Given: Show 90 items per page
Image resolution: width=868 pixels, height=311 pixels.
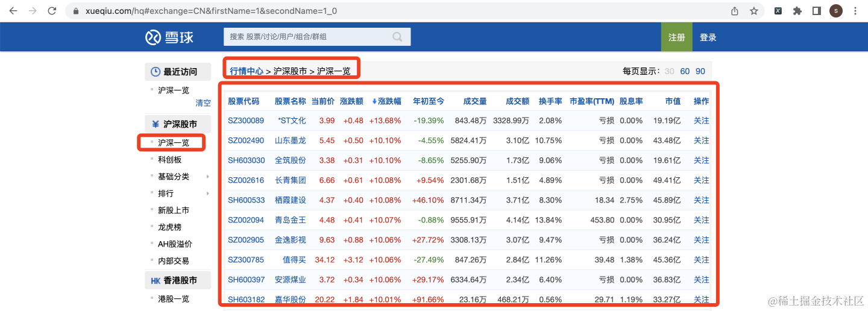Looking at the screenshot, I should click(x=700, y=71).
